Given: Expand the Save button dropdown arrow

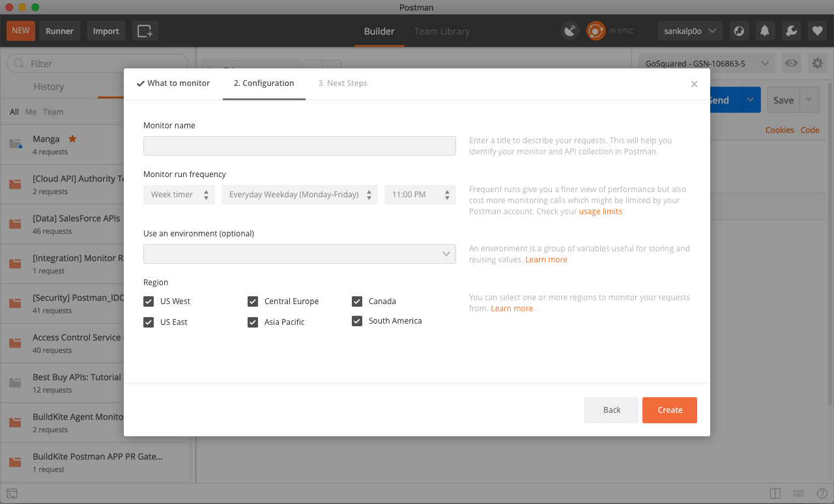Looking at the screenshot, I should coord(809,100).
